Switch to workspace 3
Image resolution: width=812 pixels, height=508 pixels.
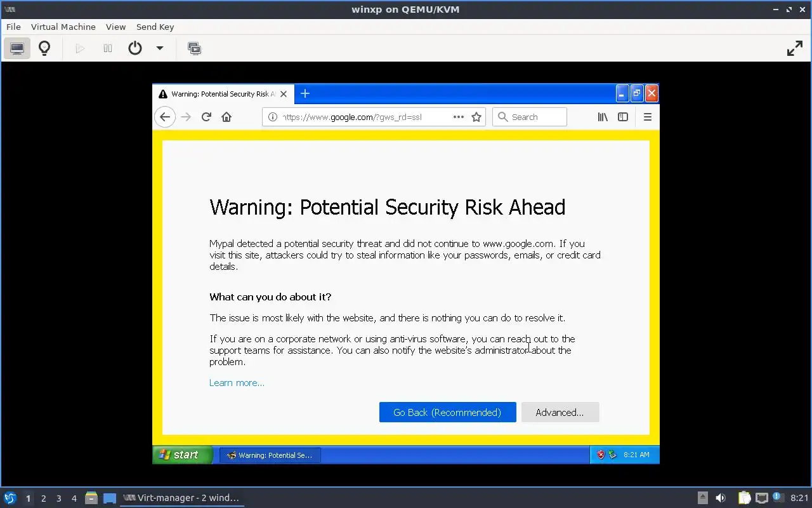pyautogui.click(x=59, y=498)
